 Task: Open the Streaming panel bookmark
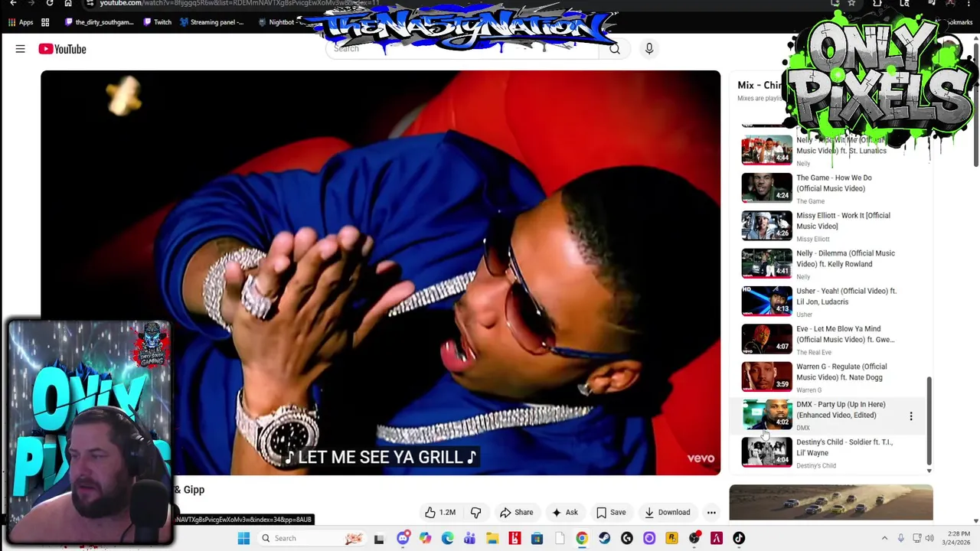(211, 22)
